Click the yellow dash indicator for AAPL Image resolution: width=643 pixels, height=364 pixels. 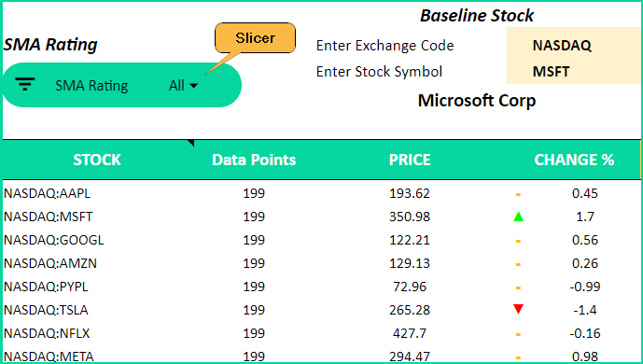coord(518,194)
